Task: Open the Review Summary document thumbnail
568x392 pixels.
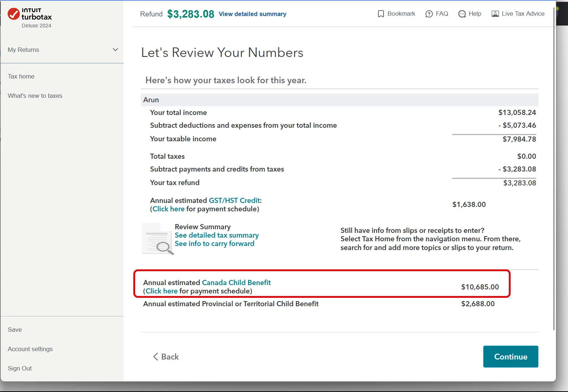Action: tap(158, 238)
